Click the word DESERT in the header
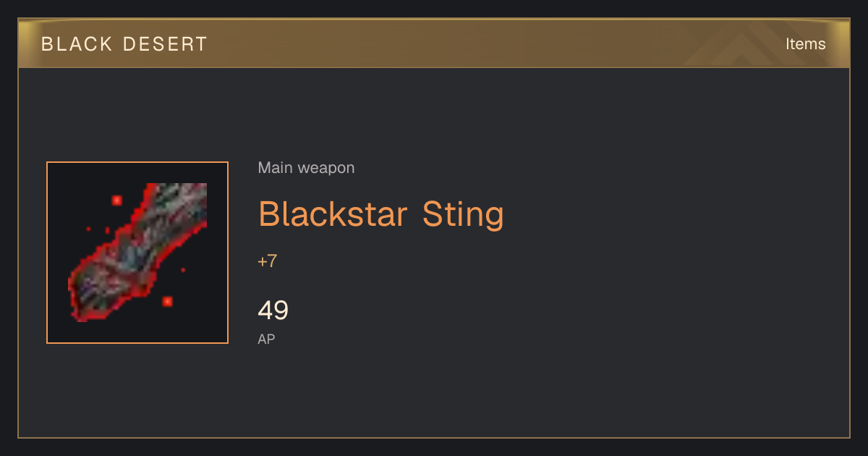Image resolution: width=868 pixels, height=456 pixels. tap(165, 44)
